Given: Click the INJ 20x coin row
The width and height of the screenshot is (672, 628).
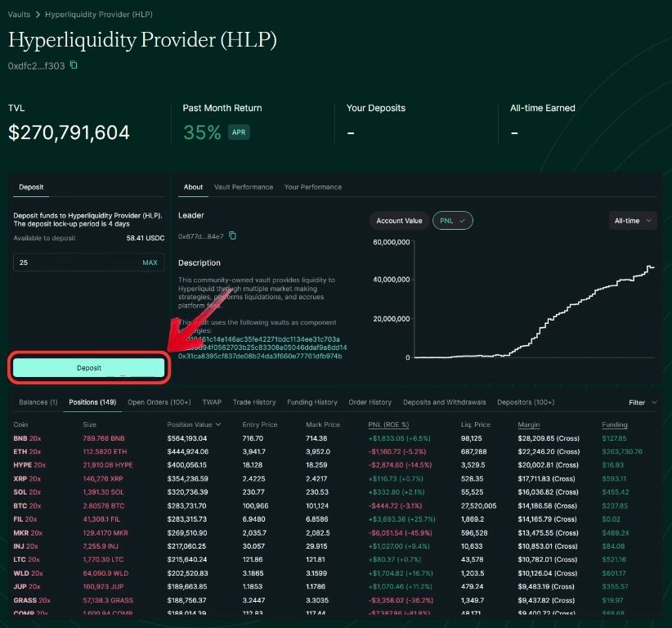Looking at the screenshot, I should pyautogui.click(x=25, y=546).
